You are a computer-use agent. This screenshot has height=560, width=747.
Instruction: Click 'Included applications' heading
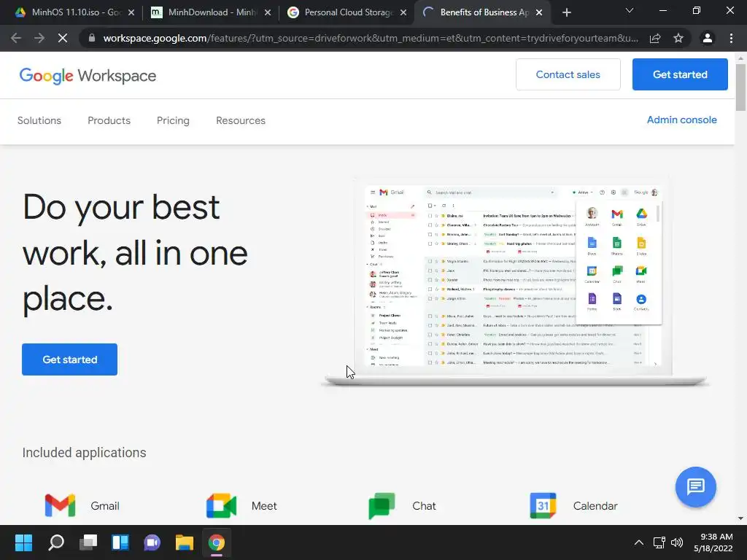click(x=85, y=452)
